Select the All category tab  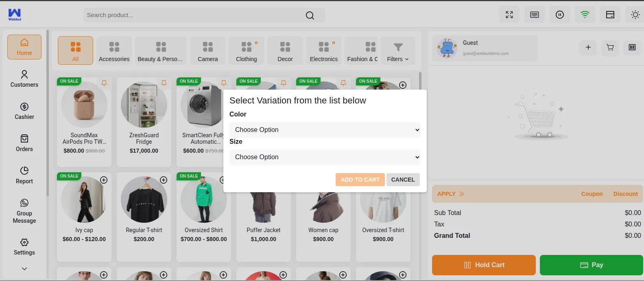(x=75, y=50)
